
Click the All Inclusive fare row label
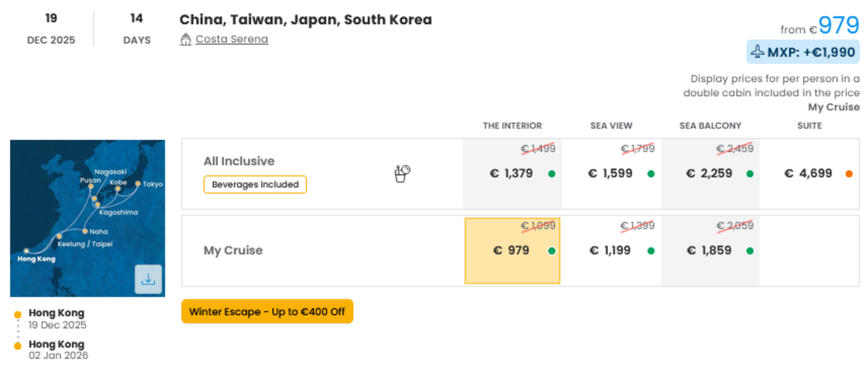239,161
